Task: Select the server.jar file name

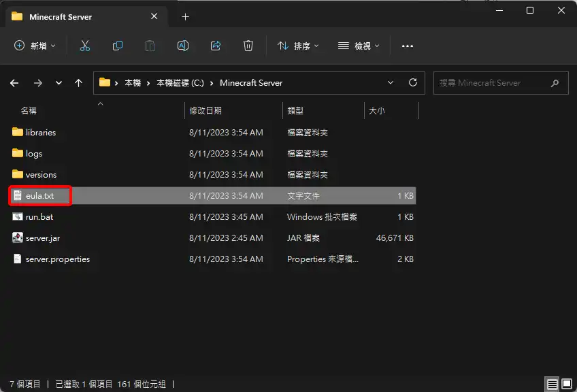Action: pos(43,238)
